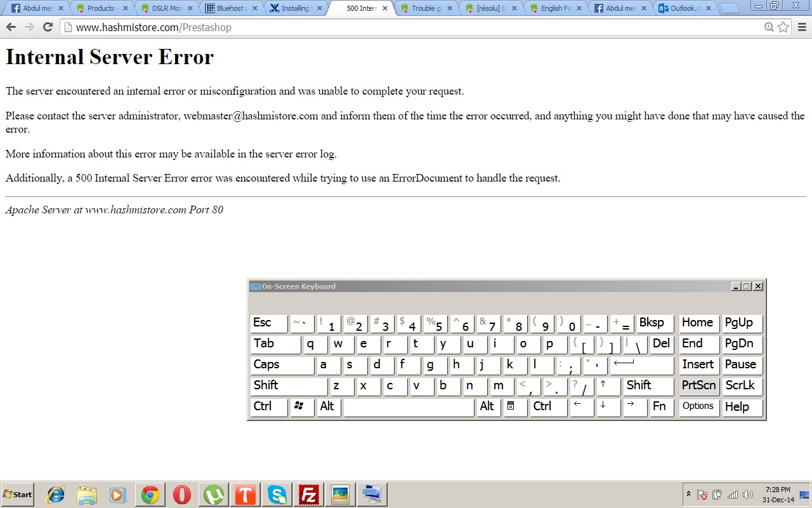Launch Opera browser from the taskbar
The width and height of the screenshot is (812, 508).
182,494
